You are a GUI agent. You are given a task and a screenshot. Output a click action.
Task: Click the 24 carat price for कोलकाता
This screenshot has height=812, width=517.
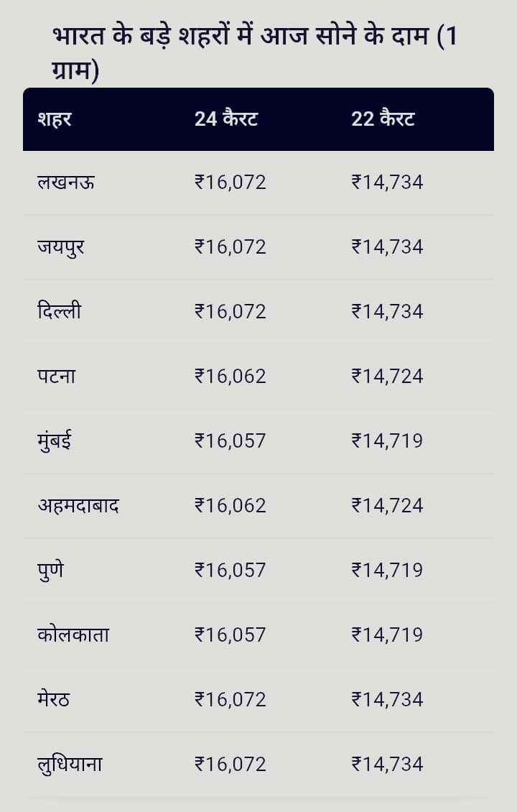tap(230, 635)
